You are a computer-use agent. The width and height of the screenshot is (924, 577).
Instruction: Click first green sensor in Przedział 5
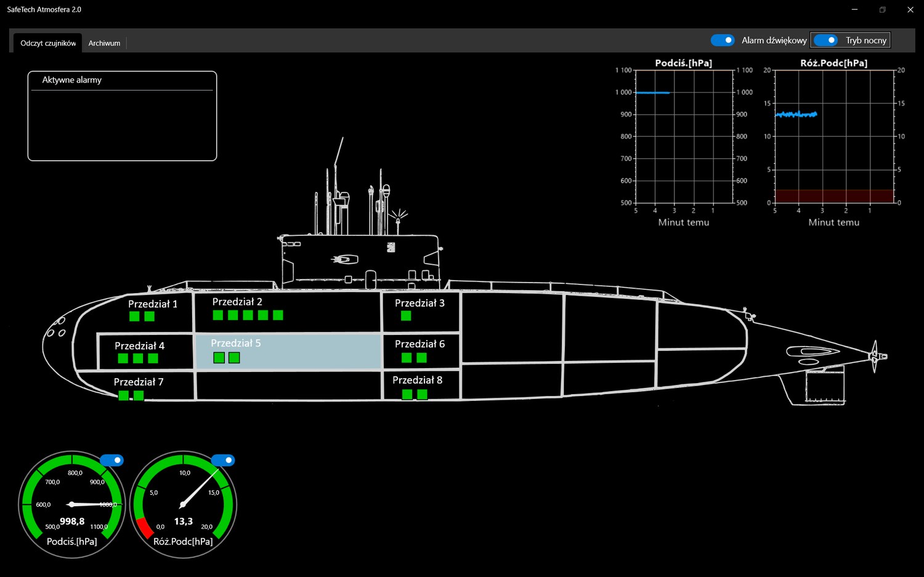219,358
